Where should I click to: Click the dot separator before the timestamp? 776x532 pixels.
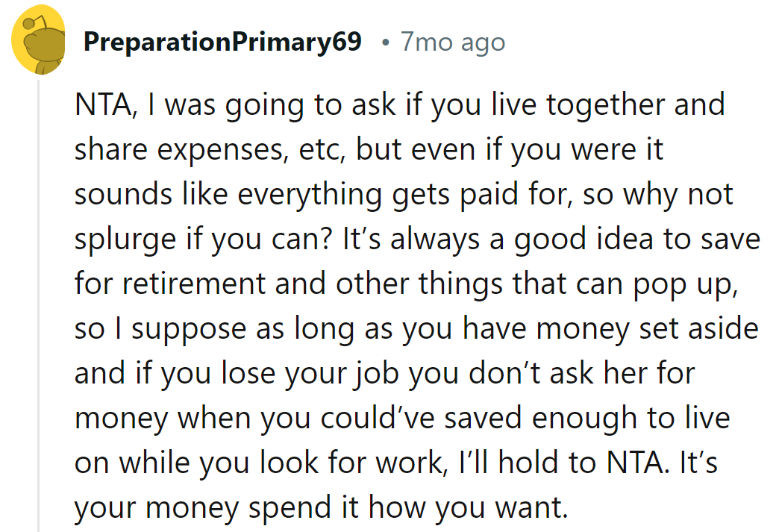(x=384, y=43)
